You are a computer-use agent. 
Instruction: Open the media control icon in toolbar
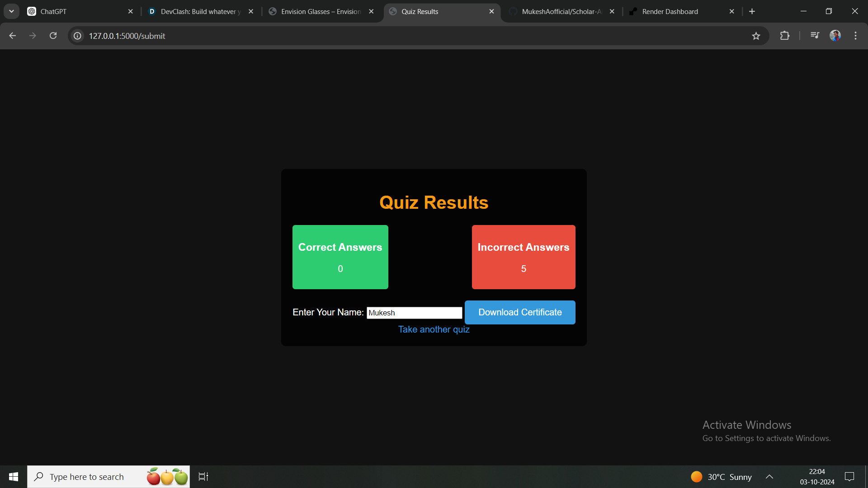click(x=815, y=35)
